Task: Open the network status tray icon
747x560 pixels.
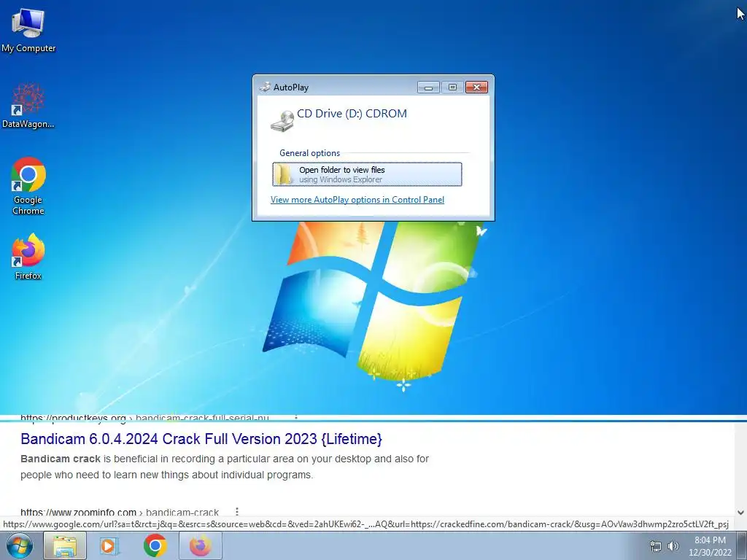Action: click(x=656, y=546)
